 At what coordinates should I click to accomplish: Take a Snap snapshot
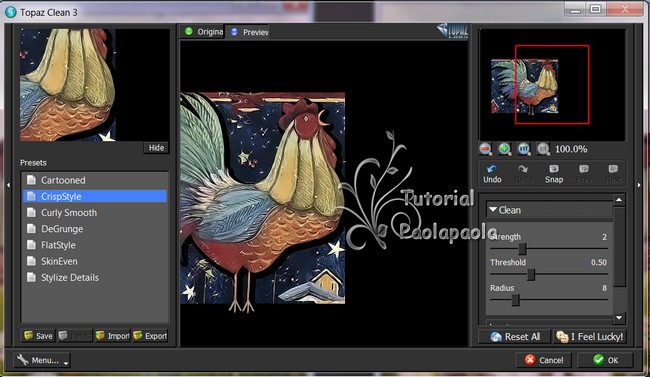554,174
